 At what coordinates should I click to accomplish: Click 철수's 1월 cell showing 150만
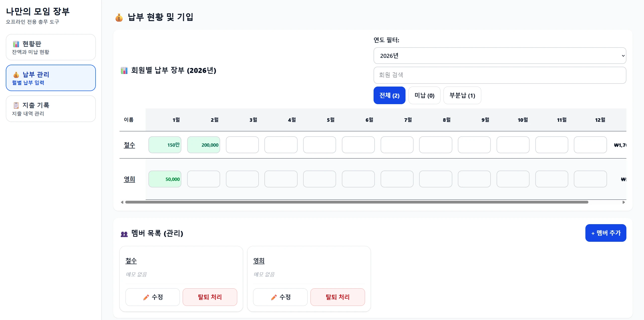pyautogui.click(x=165, y=145)
